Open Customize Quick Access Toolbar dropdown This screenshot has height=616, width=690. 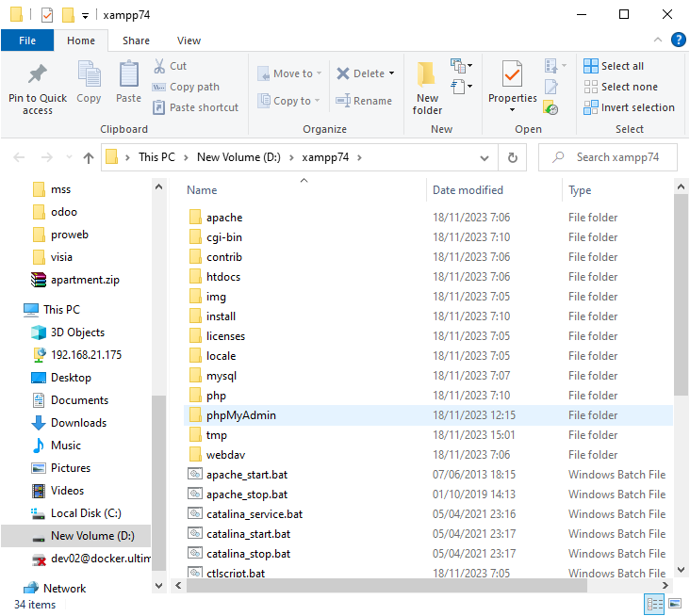[85, 16]
